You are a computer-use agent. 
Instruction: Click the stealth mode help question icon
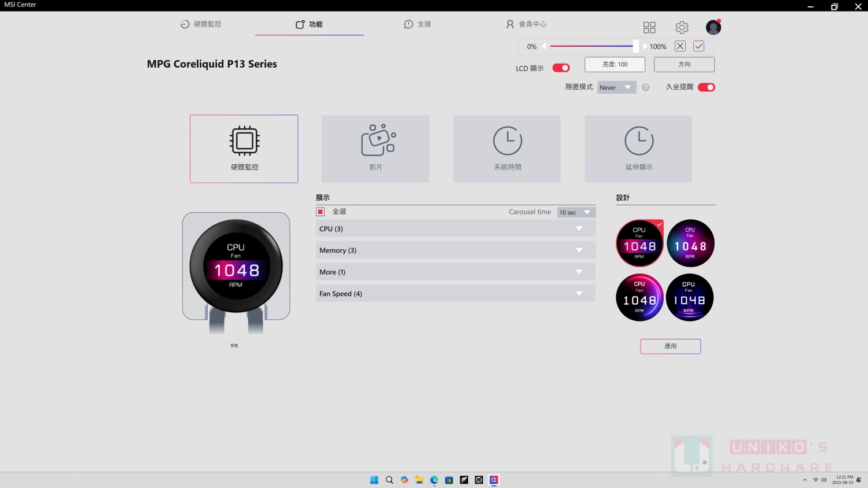point(646,87)
